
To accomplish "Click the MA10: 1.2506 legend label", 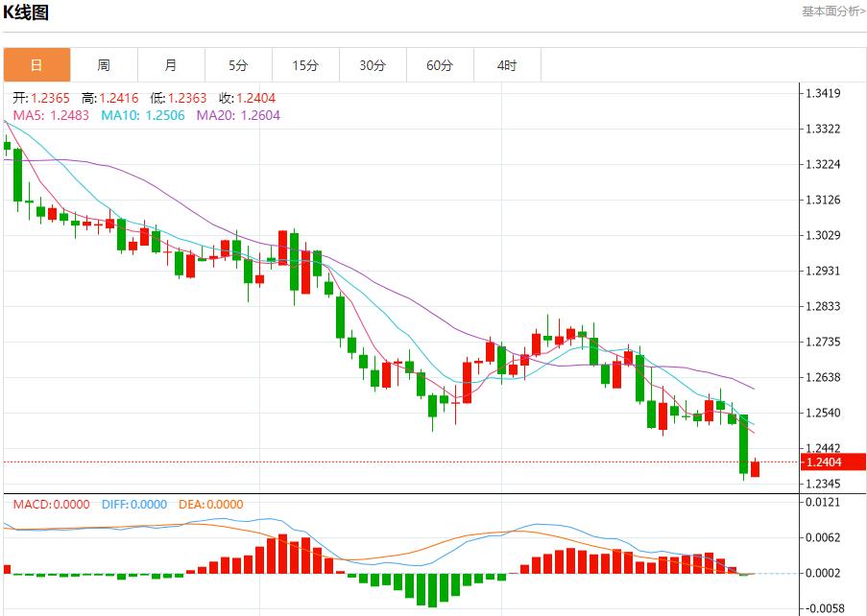I will (144, 115).
